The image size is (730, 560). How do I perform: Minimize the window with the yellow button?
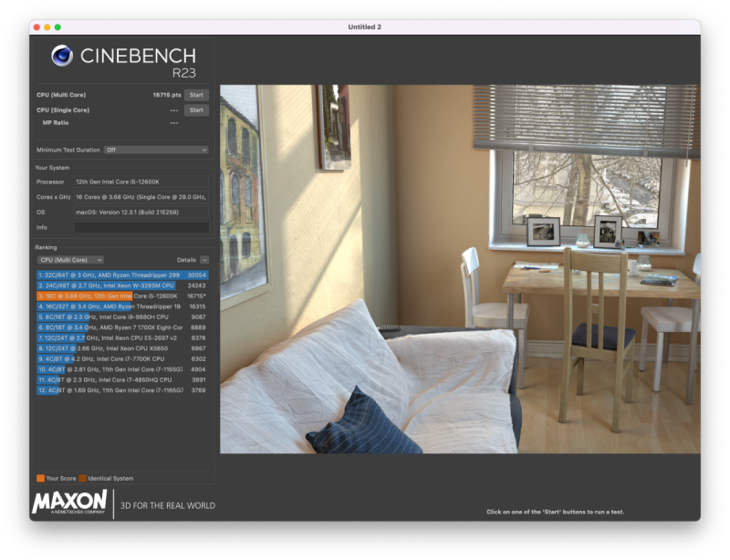click(x=47, y=27)
